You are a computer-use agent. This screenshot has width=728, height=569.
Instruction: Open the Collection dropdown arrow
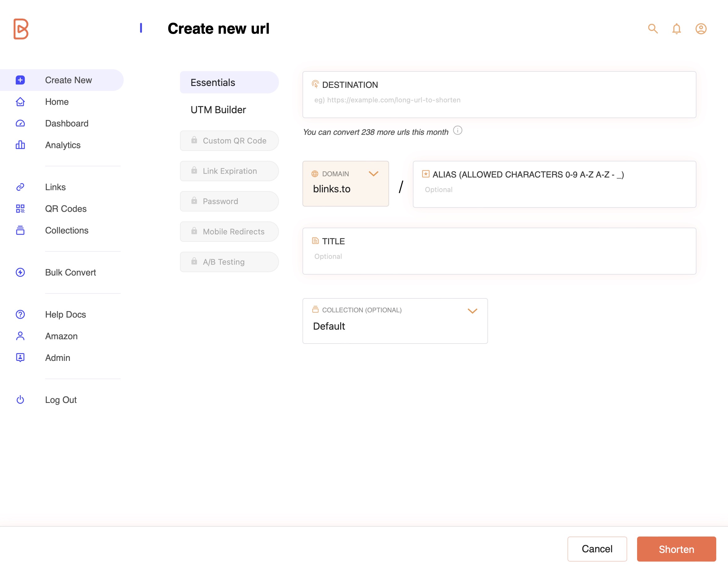point(472,311)
